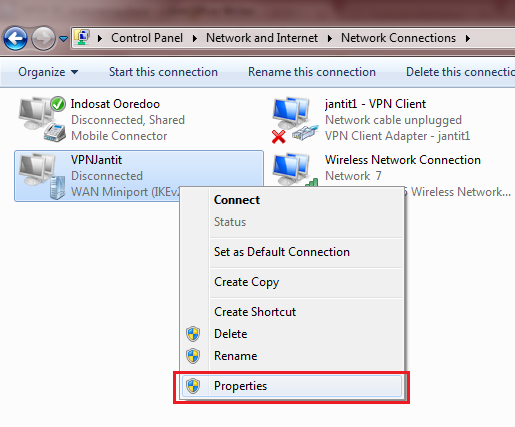The image size is (515, 427).
Task: Choose Create Copy in context menu
Action: tap(246, 282)
